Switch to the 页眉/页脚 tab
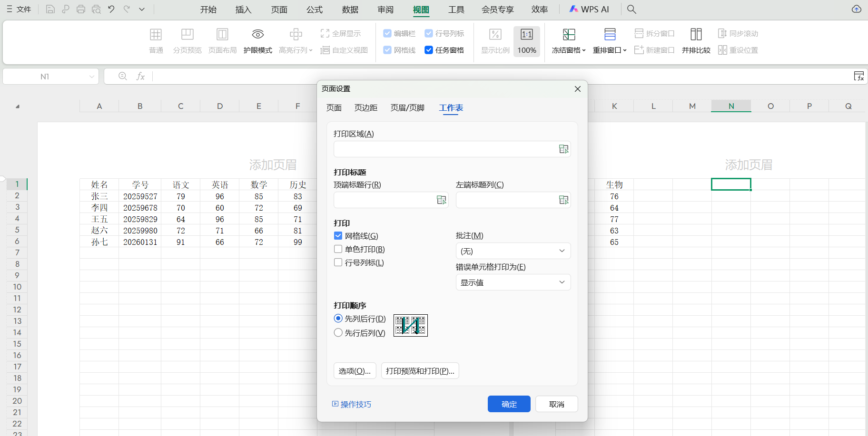868x436 pixels. tap(407, 108)
